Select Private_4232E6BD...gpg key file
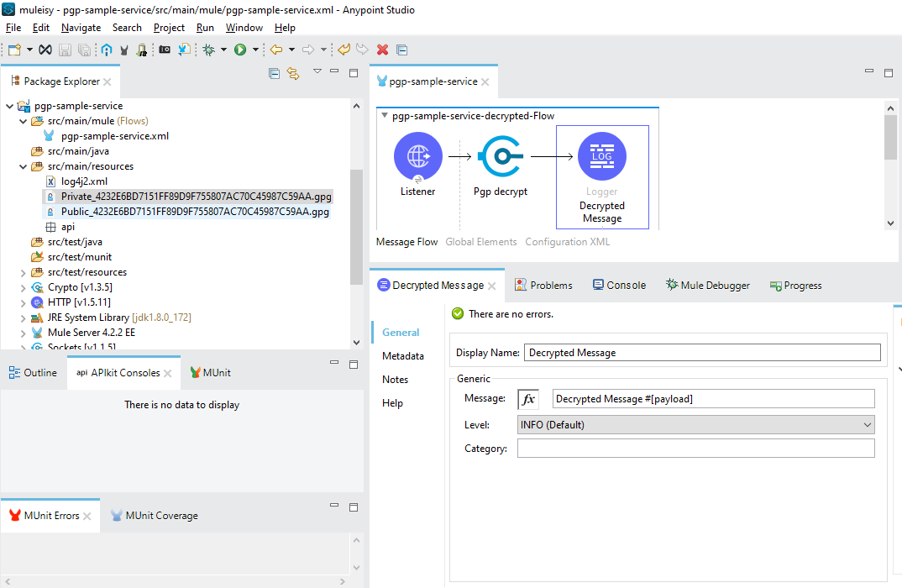The width and height of the screenshot is (902, 588). (197, 197)
